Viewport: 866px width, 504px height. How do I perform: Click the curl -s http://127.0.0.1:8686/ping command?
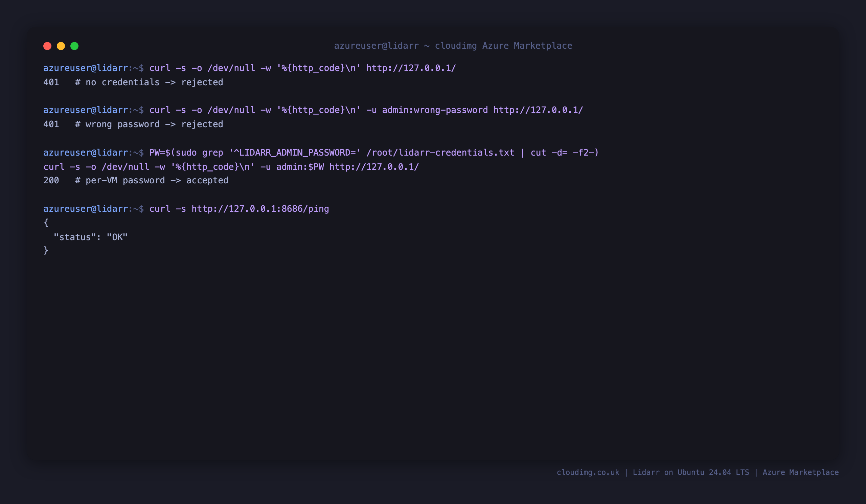tap(239, 209)
